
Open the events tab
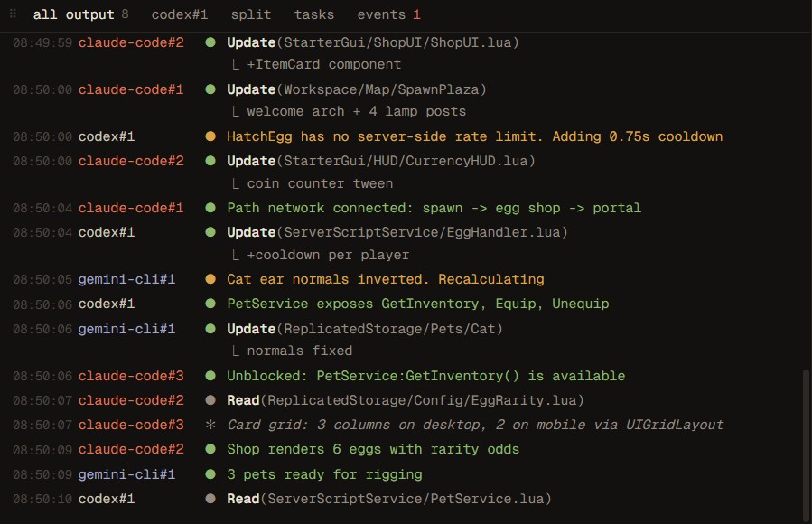pyautogui.click(x=388, y=14)
